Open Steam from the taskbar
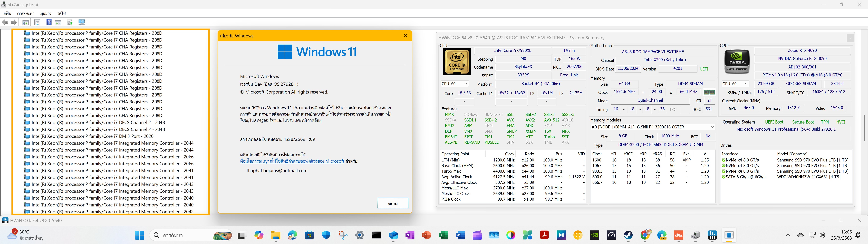 click(628, 235)
